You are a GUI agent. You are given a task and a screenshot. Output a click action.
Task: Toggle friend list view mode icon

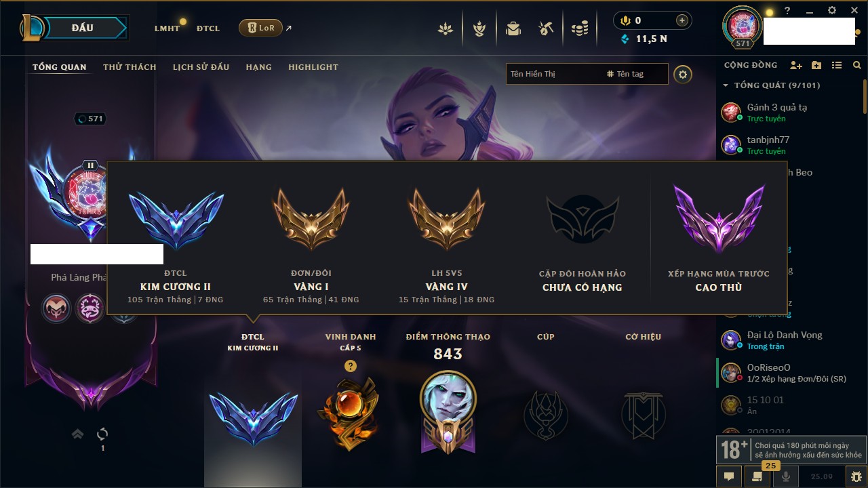pos(837,65)
